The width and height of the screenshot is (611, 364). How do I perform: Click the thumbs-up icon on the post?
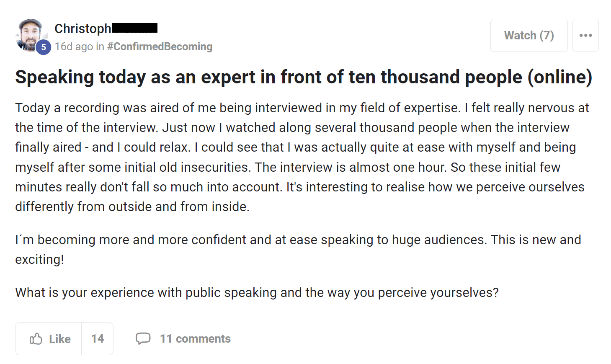[x=36, y=338]
